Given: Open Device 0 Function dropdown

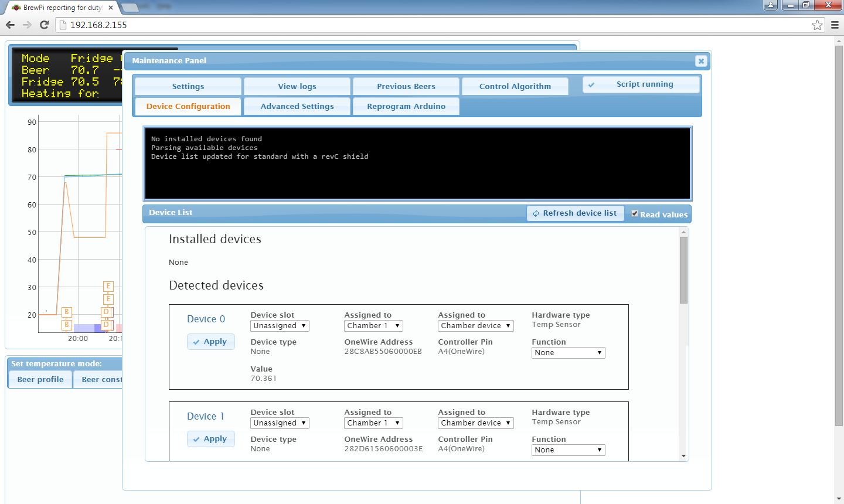Looking at the screenshot, I should 569,353.
